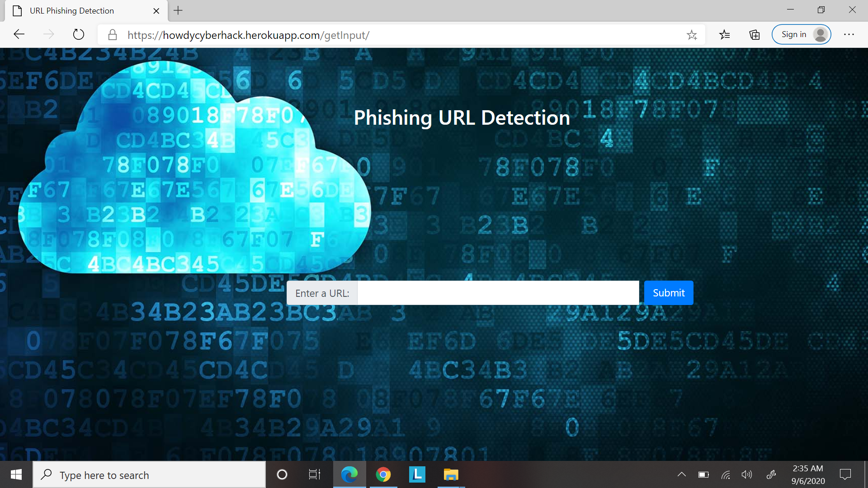868x488 pixels.
Task: Click the site lock security icon
Action: pyautogui.click(x=113, y=35)
